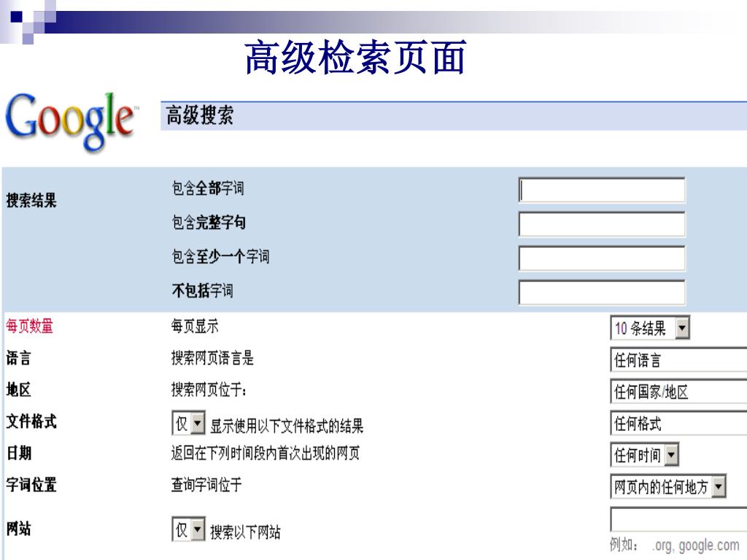This screenshot has width=747, height=560.
Task: Open the 任何时间 date dropdown
Action: (644, 455)
